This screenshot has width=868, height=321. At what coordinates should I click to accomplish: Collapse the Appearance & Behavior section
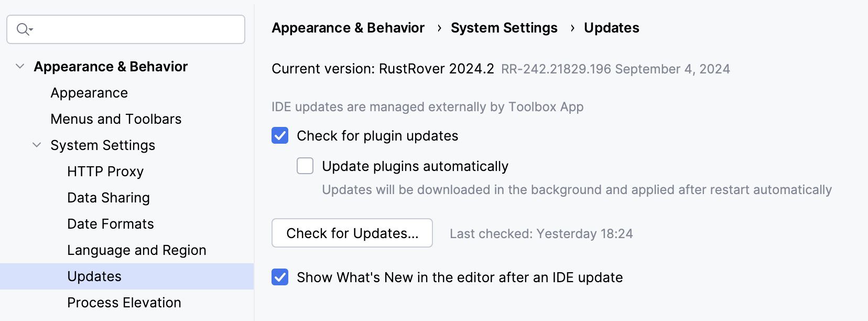pyautogui.click(x=19, y=66)
